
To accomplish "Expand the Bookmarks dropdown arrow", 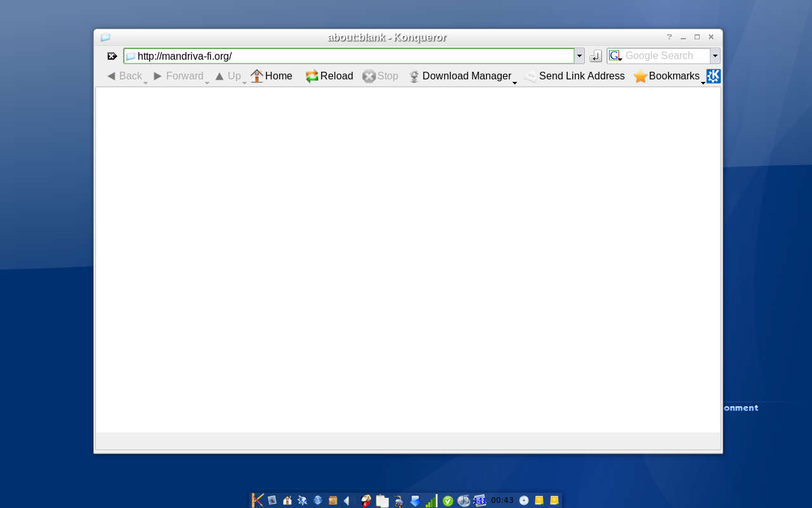I will click(x=703, y=83).
